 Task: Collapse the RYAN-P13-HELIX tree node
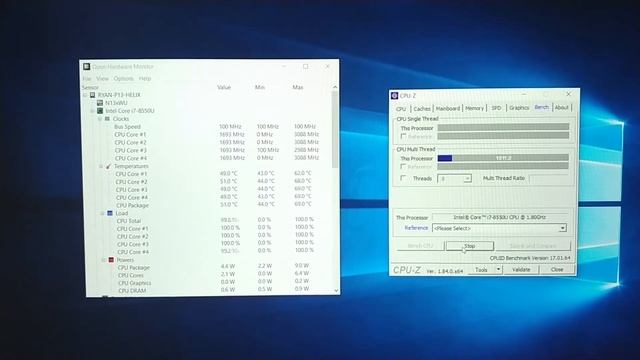click(x=85, y=95)
